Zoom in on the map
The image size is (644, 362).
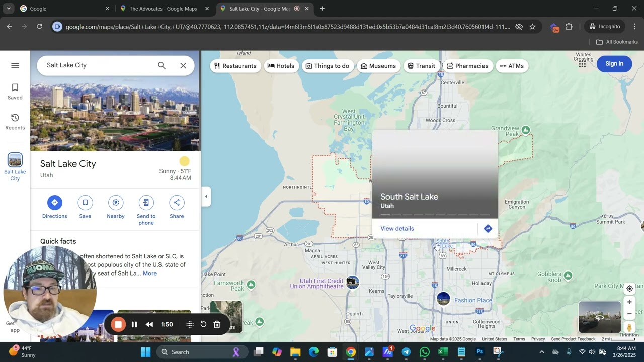[629, 302]
